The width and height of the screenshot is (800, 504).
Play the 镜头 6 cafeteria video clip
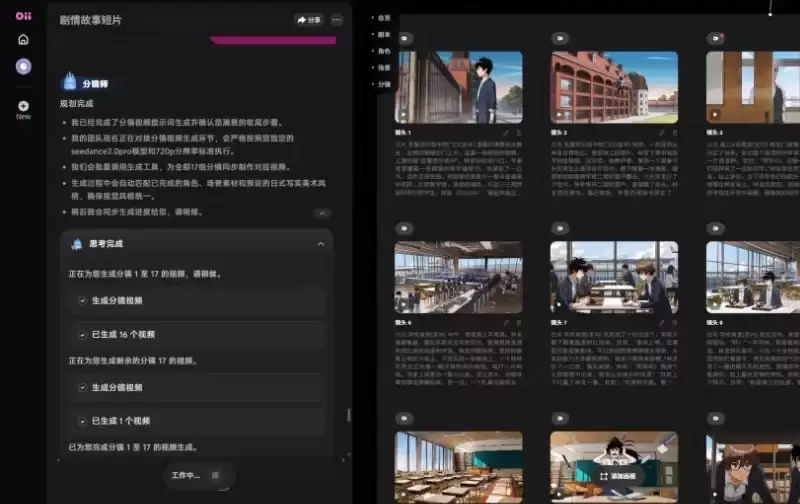[x=404, y=305]
